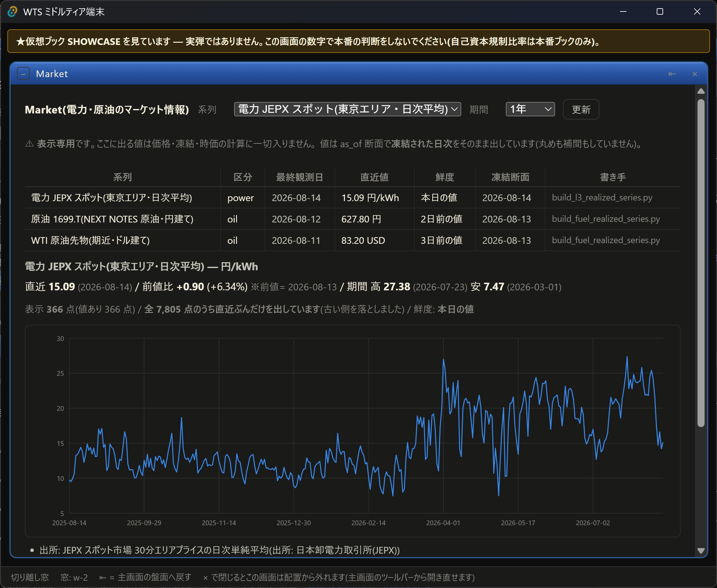Click the 区分 column header
717x588 pixels.
[x=243, y=177]
